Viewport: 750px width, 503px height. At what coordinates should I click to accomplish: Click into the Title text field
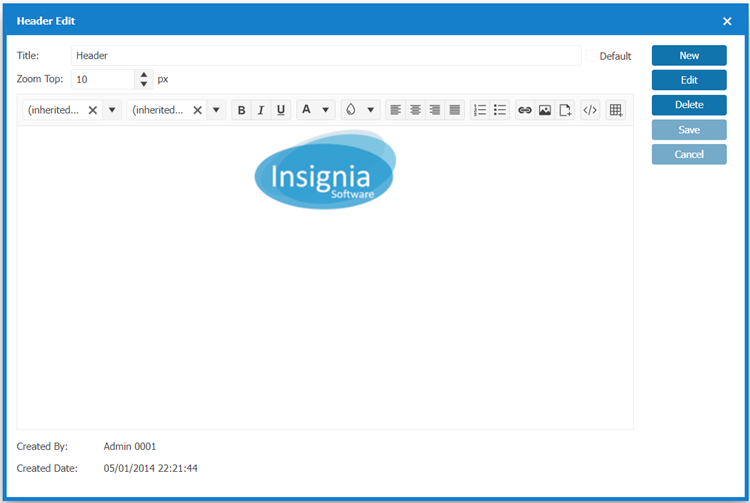click(325, 56)
